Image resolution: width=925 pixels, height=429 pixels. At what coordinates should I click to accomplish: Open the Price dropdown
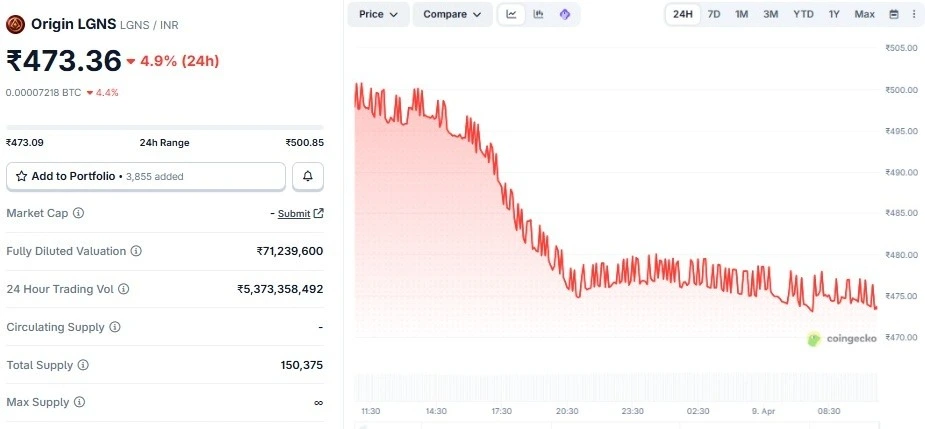click(378, 14)
